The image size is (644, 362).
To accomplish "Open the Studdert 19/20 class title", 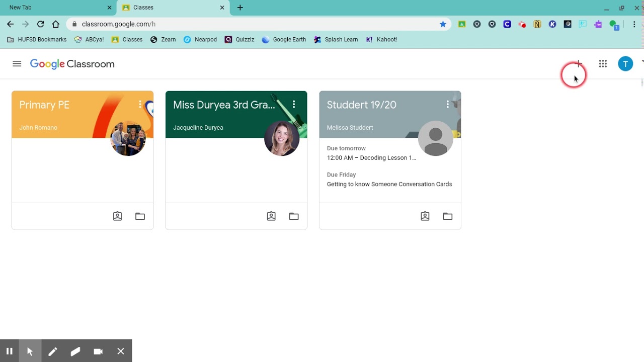I will (361, 105).
